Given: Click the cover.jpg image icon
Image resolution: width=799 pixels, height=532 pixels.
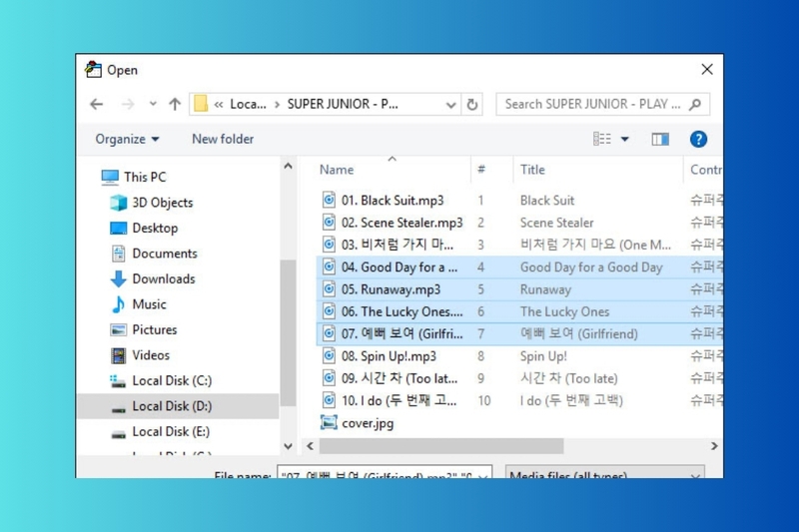Looking at the screenshot, I should (329, 422).
